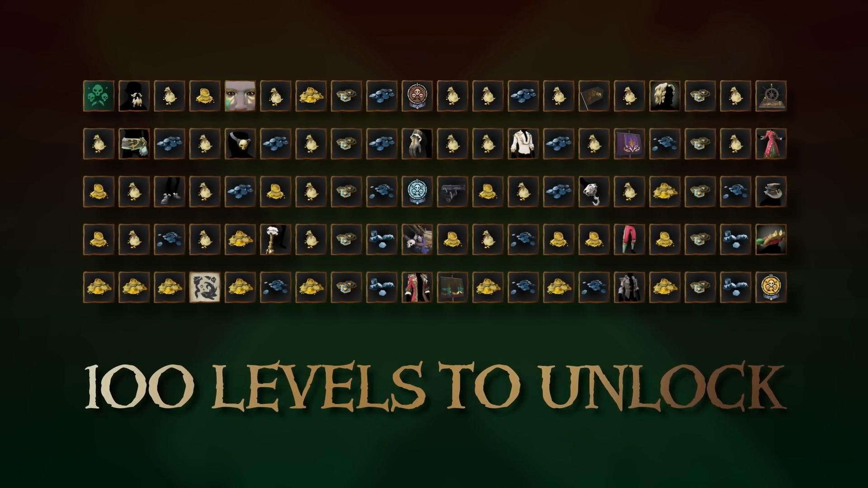Open the purple sail reward tile
The height and width of the screenshot is (488, 868).
(x=629, y=144)
